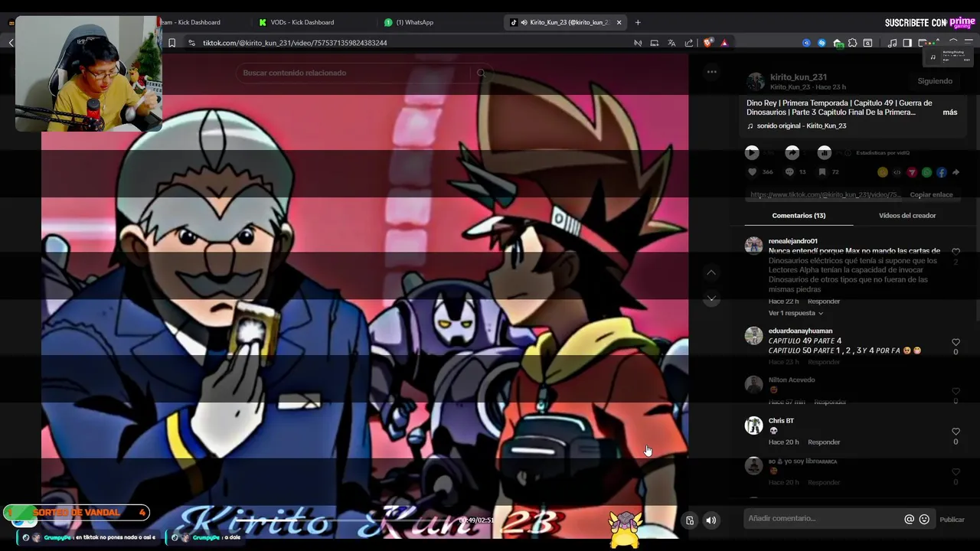This screenshot has width=980, height=551.
Task: Open the three-dot more options menu
Action: 711,71
